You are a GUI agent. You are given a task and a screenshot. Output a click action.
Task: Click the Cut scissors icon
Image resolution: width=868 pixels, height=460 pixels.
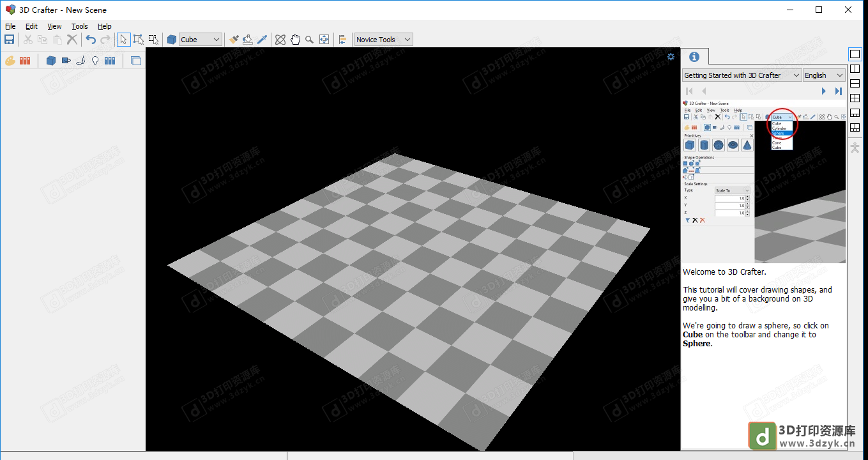[28, 40]
